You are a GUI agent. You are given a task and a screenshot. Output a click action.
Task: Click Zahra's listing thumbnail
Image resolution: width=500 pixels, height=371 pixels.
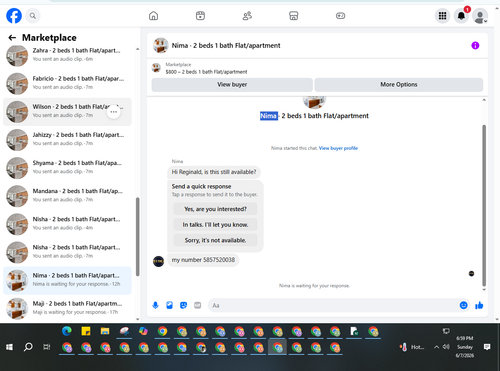click(x=17, y=56)
